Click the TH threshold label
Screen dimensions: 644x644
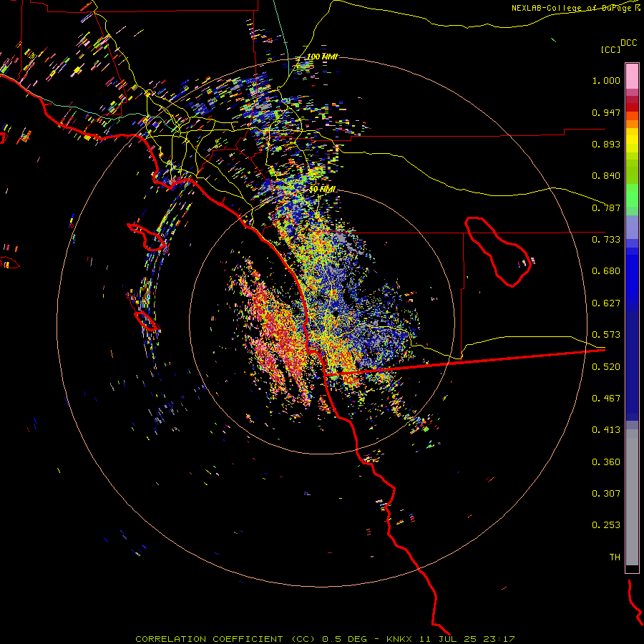615,557
